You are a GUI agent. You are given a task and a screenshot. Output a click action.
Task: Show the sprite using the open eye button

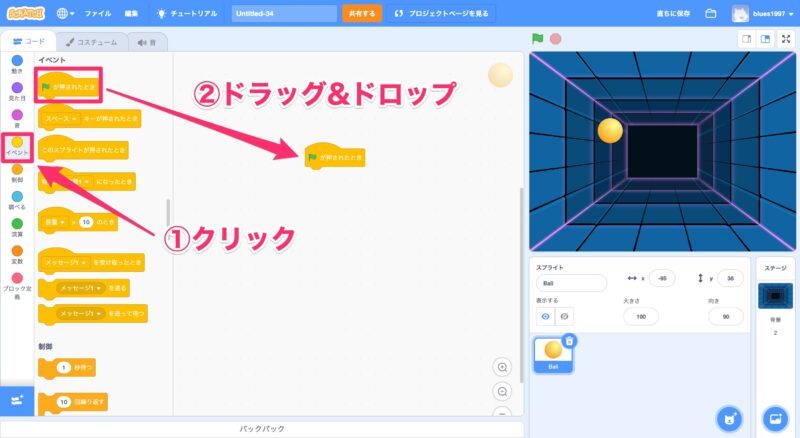tap(545, 316)
